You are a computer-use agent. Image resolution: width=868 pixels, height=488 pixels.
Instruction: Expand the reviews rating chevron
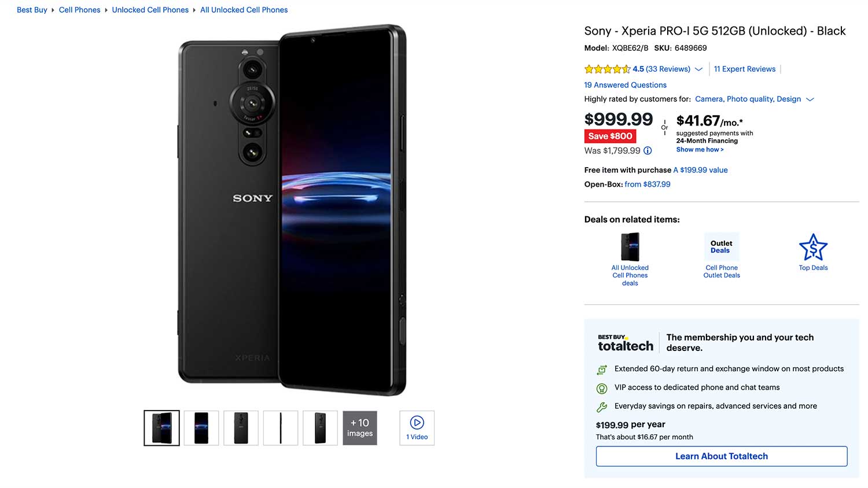coord(698,69)
